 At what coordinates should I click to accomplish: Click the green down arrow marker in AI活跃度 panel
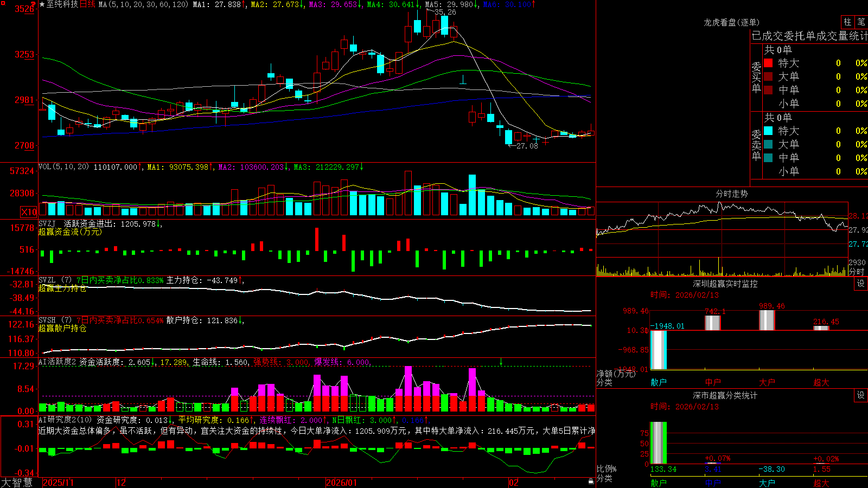[x=501, y=362]
